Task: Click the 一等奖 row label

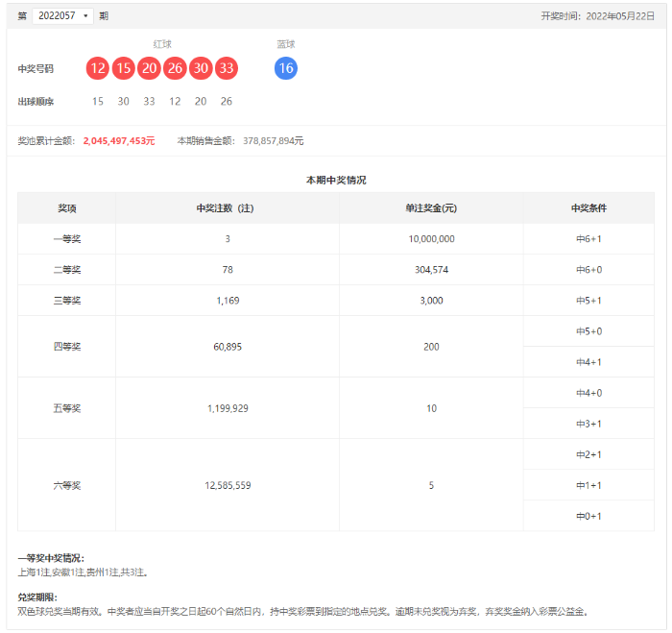Action: click(x=67, y=239)
